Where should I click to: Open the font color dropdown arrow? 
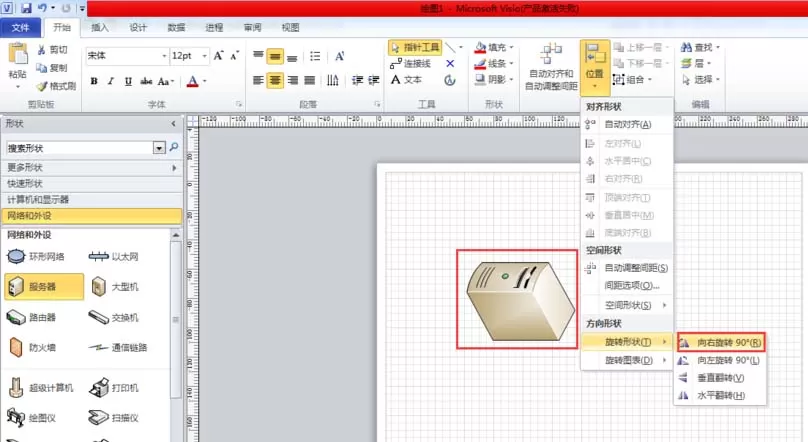coord(205,81)
